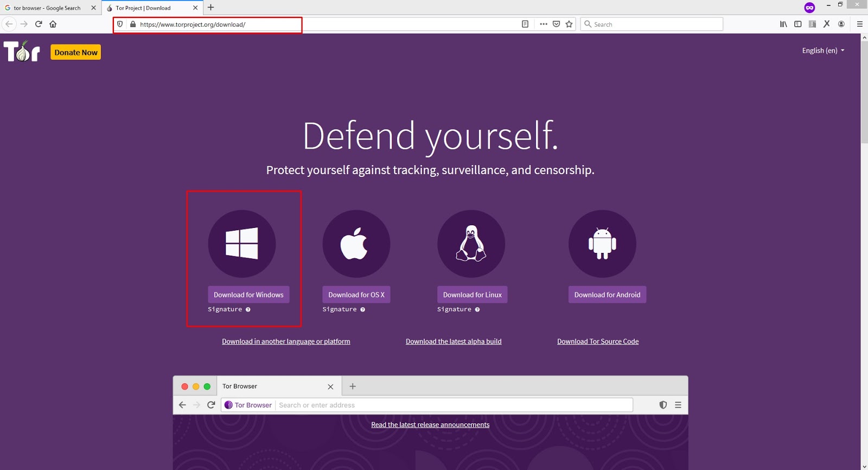Select the Tor Project Download tab
The width and height of the screenshot is (868, 470).
click(143, 8)
